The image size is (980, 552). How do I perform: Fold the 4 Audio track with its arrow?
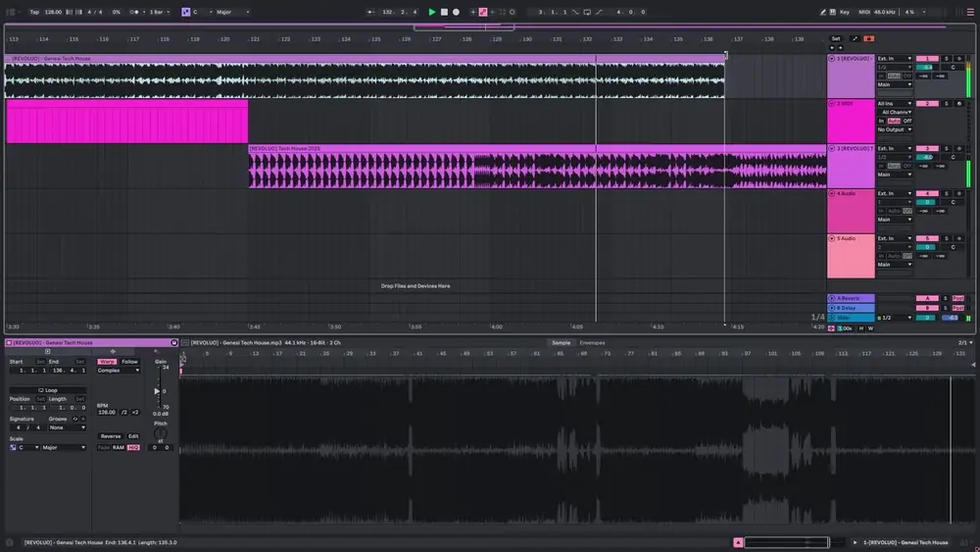pos(832,194)
